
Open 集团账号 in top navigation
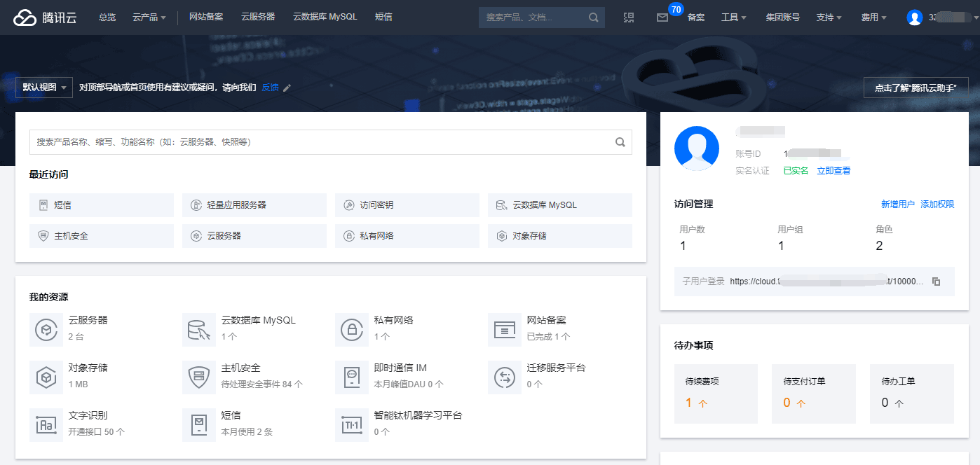(782, 18)
